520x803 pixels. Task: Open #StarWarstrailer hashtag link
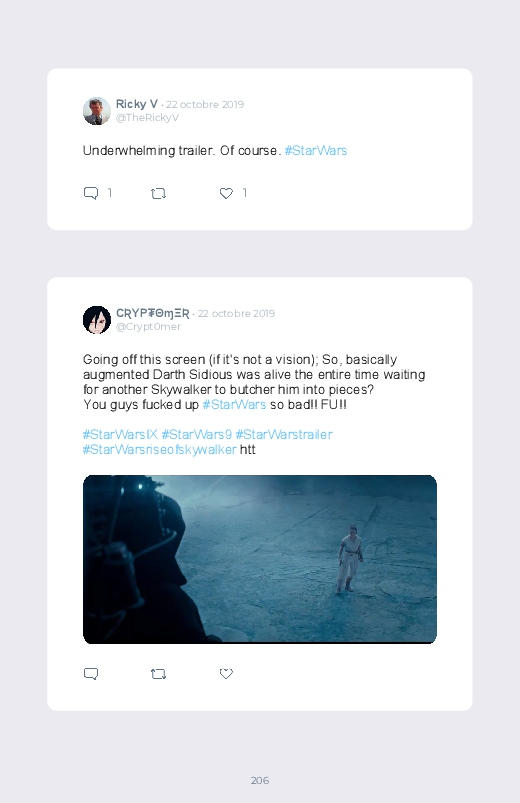(284, 435)
